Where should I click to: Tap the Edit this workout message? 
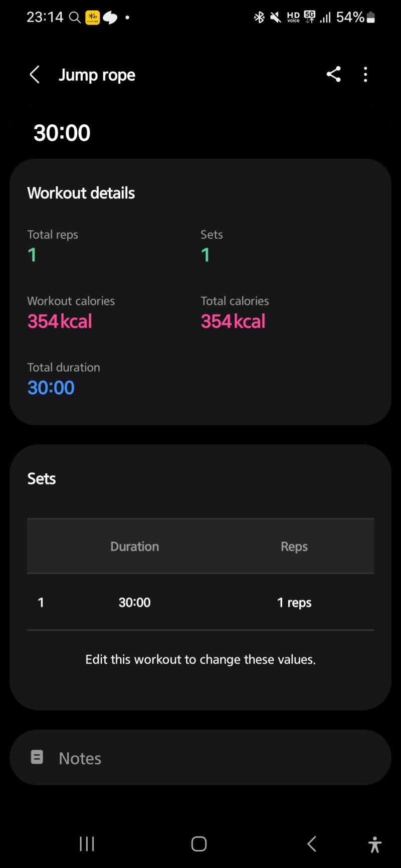coord(200,659)
